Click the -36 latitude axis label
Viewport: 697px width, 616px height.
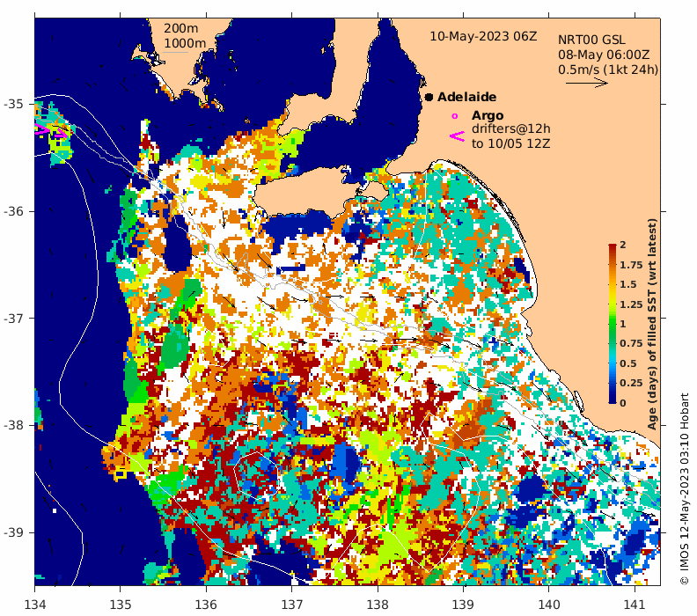(x=13, y=211)
